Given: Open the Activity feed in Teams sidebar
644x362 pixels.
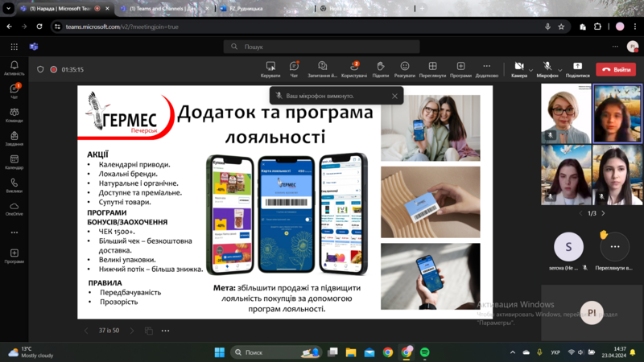Looking at the screenshot, I should point(14,68).
